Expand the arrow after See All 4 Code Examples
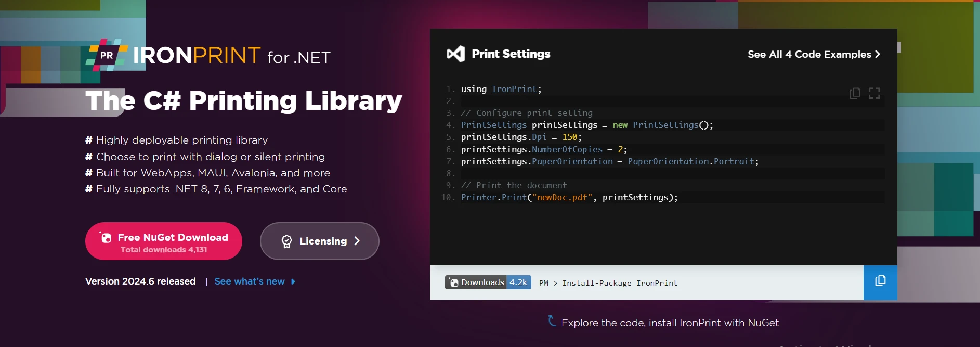The width and height of the screenshot is (980, 347). click(x=878, y=54)
